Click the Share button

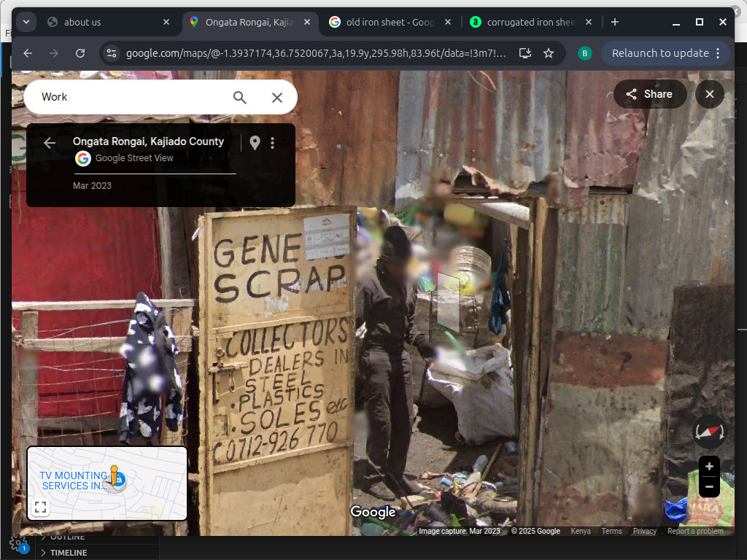(649, 94)
